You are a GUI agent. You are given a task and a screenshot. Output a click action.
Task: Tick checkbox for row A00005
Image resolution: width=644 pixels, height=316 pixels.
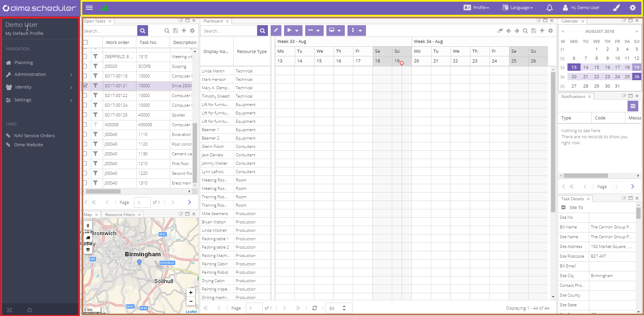[85, 124]
